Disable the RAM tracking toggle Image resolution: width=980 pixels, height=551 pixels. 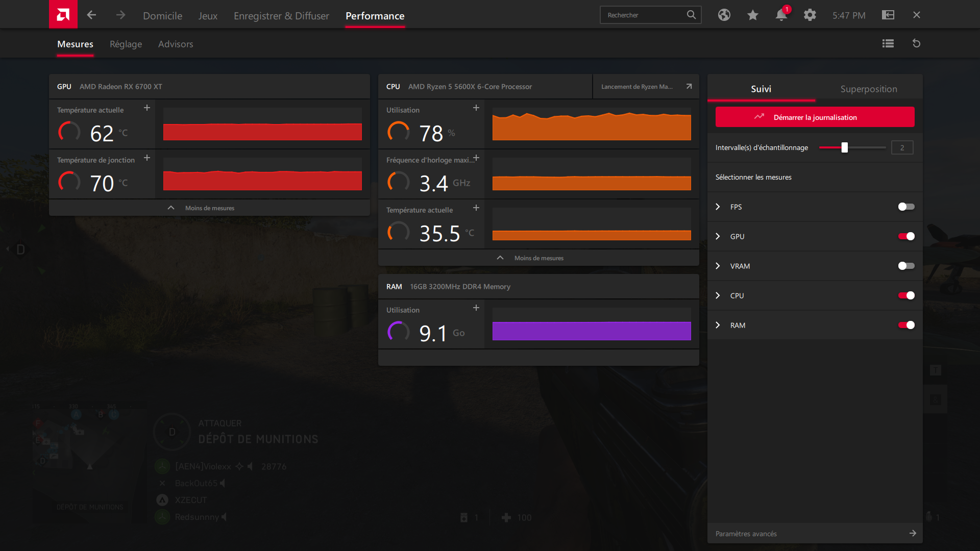point(906,325)
